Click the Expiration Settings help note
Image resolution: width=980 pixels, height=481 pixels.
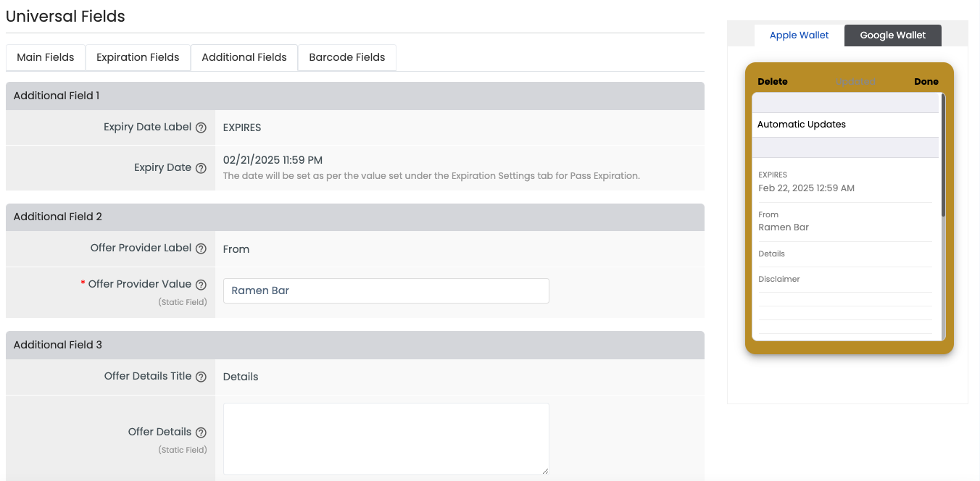coord(431,176)
